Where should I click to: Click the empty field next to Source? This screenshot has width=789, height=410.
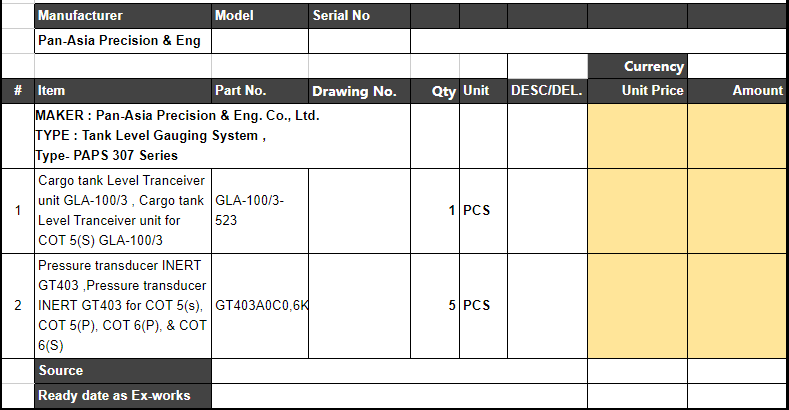coord(400,371)
